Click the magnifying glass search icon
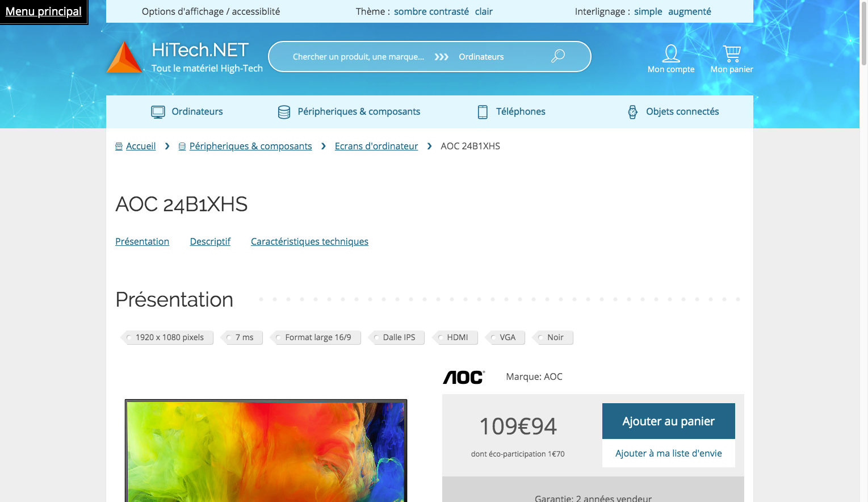 pos(558,56)
